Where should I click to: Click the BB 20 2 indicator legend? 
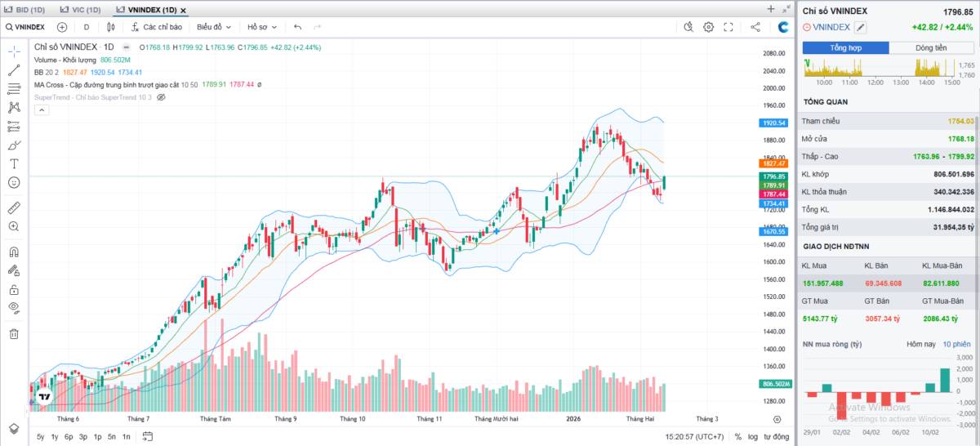coord(47,72)
